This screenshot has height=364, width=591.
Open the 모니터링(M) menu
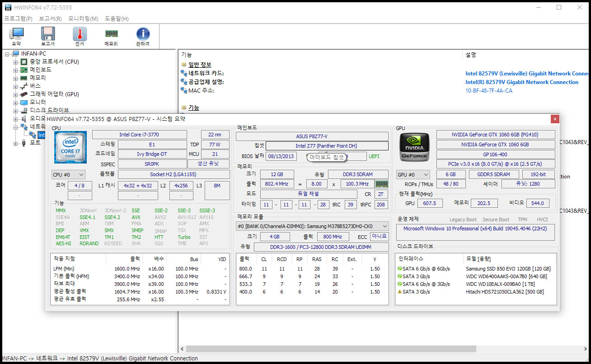pos(83,19)
